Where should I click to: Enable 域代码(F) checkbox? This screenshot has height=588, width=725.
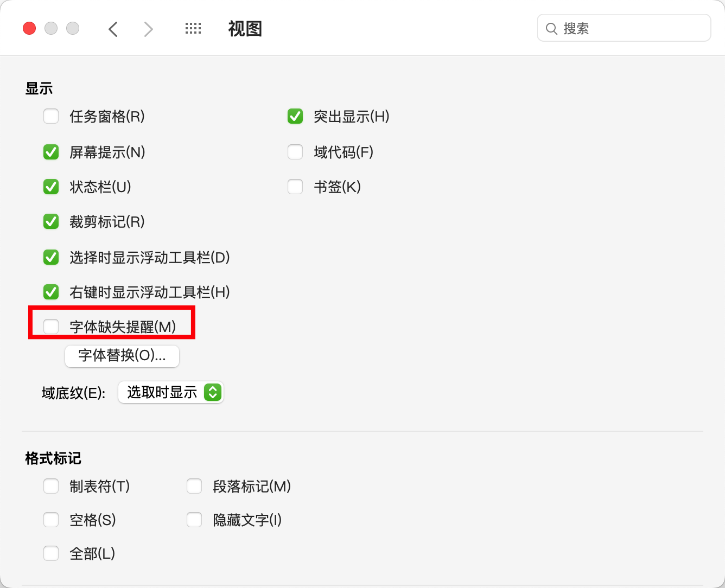(295, 152)
